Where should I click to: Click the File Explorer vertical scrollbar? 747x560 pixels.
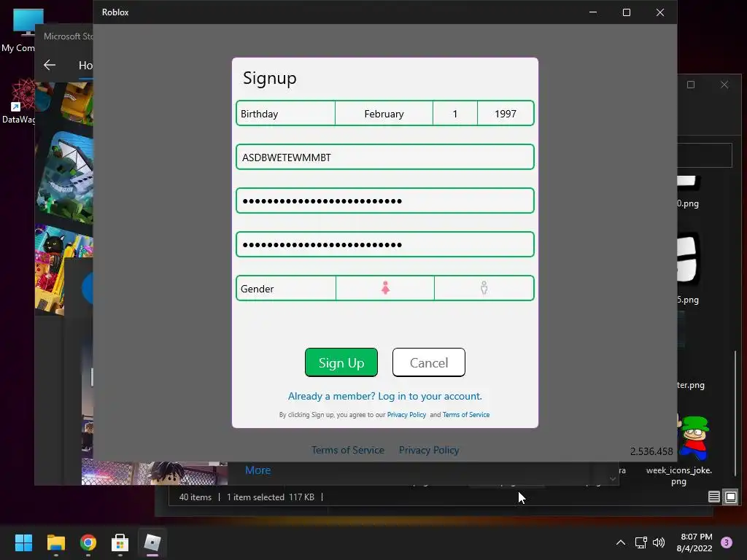click(x=735, y=414)
